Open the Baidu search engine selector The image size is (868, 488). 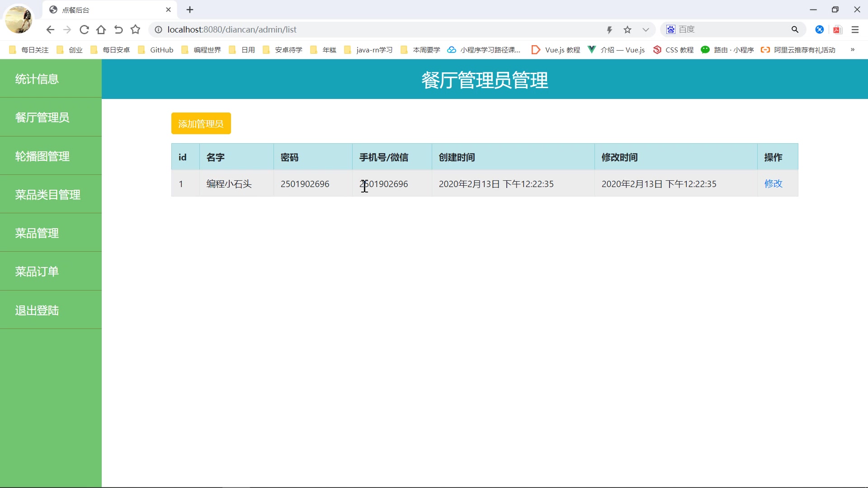(x=671, y=30)
